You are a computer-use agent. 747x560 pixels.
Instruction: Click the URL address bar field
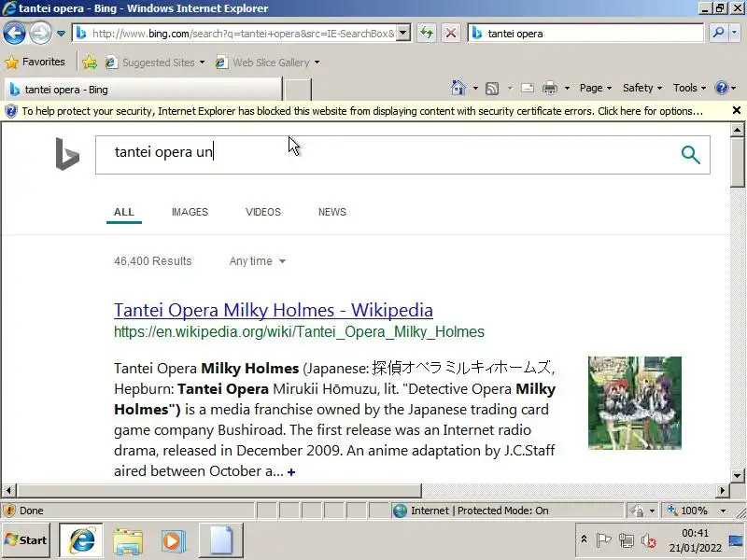click(236, 34)
